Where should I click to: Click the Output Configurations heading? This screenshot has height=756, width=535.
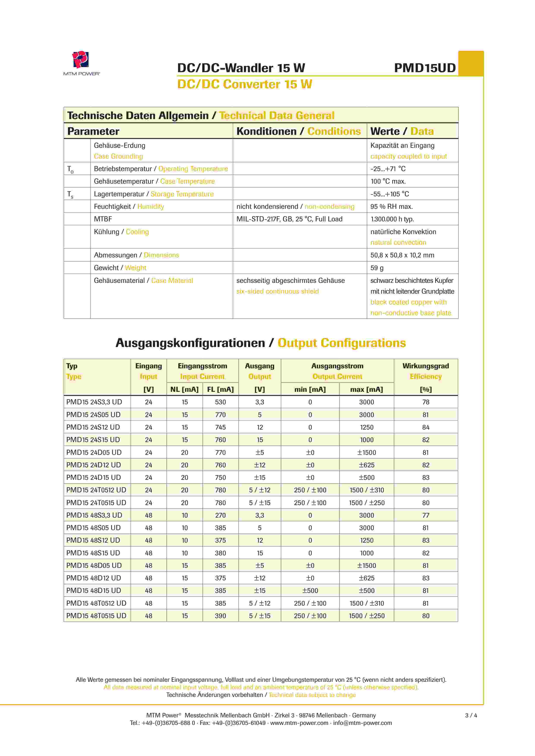click(x=341, y=343)
